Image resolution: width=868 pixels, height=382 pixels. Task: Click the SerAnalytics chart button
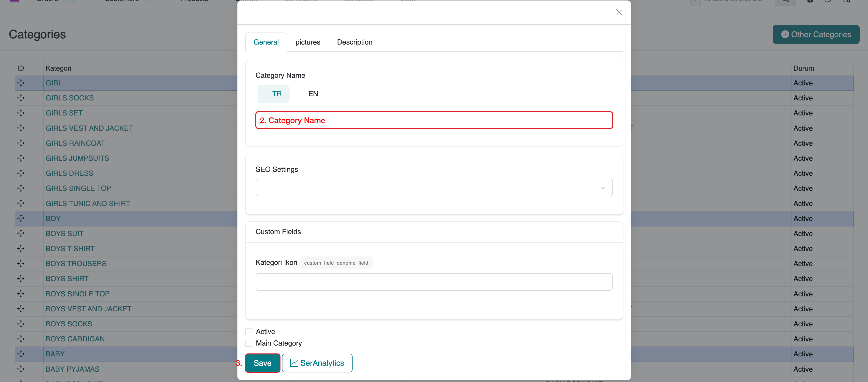click(317, 363)
